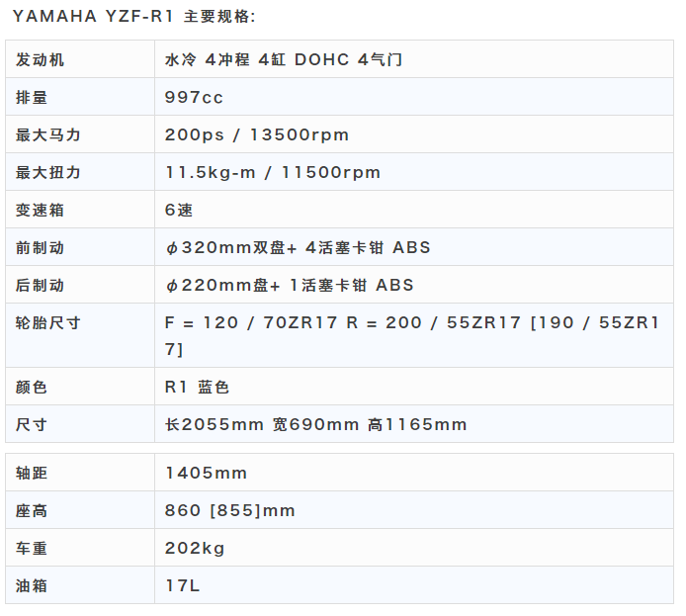Screen dimensions: 686x616
Task: Select the 轮胎尺寸 label cell
Action: [48, 323]
